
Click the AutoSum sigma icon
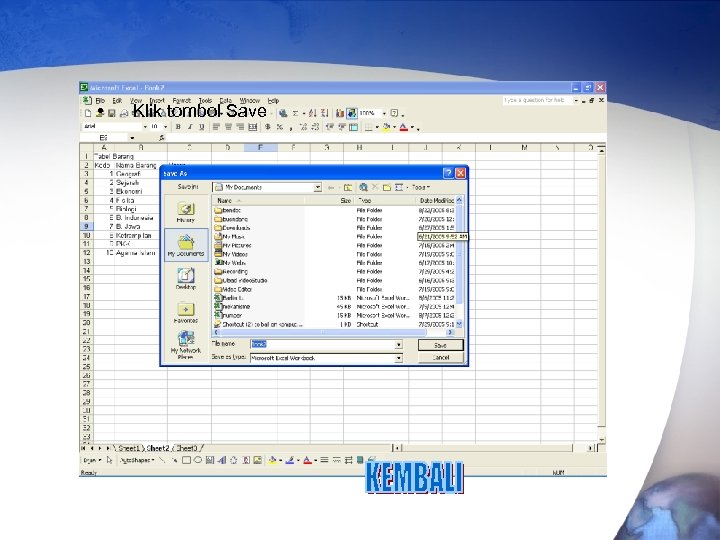[295, 113]
